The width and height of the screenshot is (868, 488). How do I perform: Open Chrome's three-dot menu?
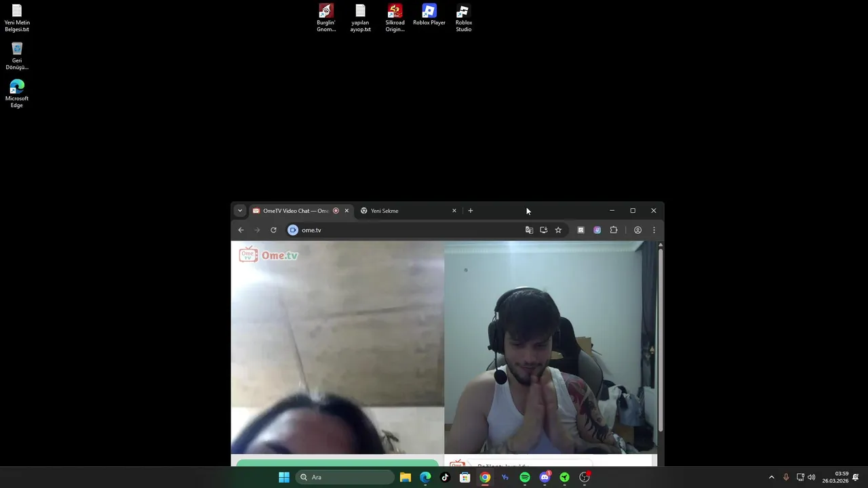[x=654, y=230]
